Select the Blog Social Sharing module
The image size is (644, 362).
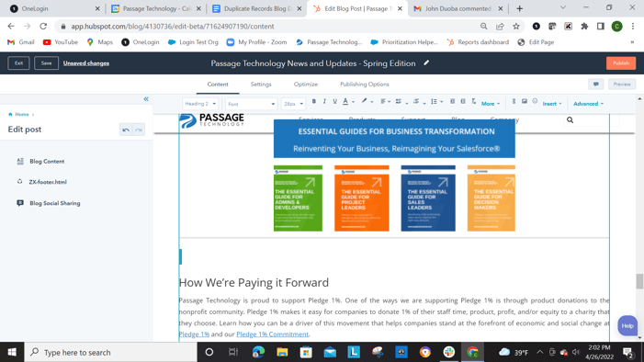pyautogui.click(x=54, y=203)
